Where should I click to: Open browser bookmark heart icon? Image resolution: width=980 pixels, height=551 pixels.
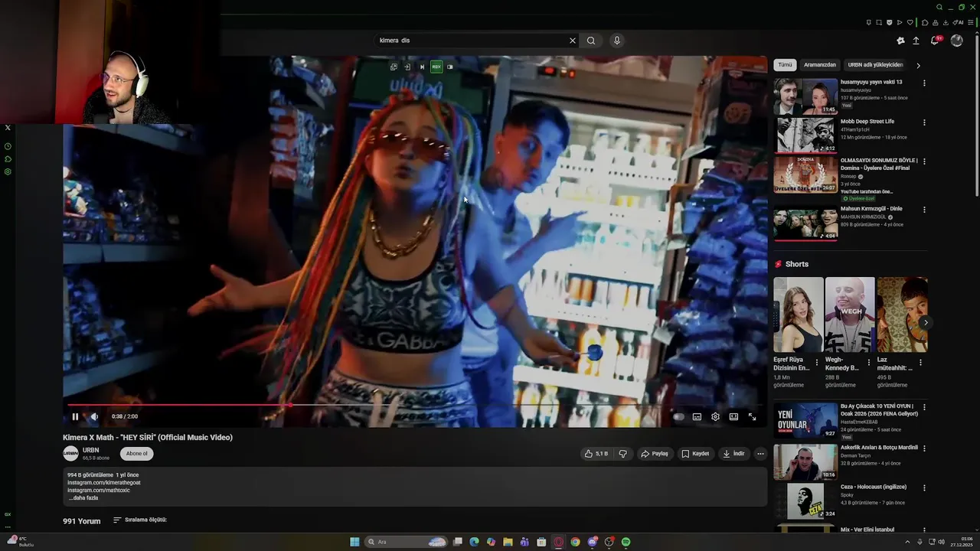(910, 22)
